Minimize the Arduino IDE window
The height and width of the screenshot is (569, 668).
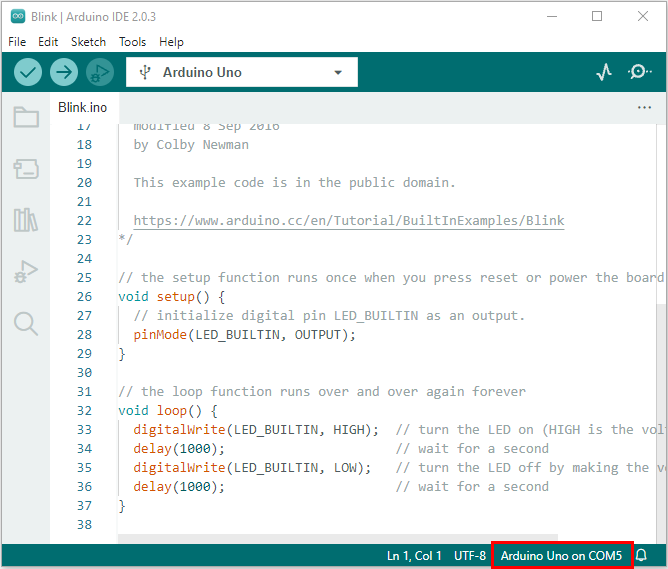(x=552, y=17)
